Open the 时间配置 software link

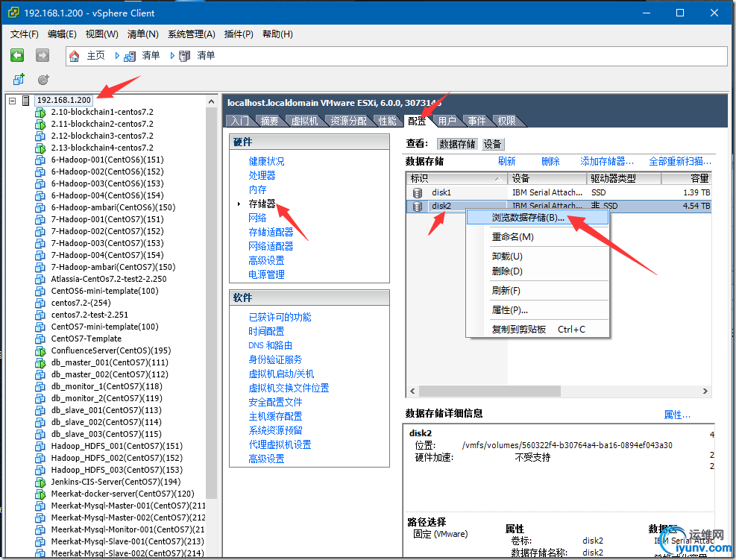(x=267, y=331)
